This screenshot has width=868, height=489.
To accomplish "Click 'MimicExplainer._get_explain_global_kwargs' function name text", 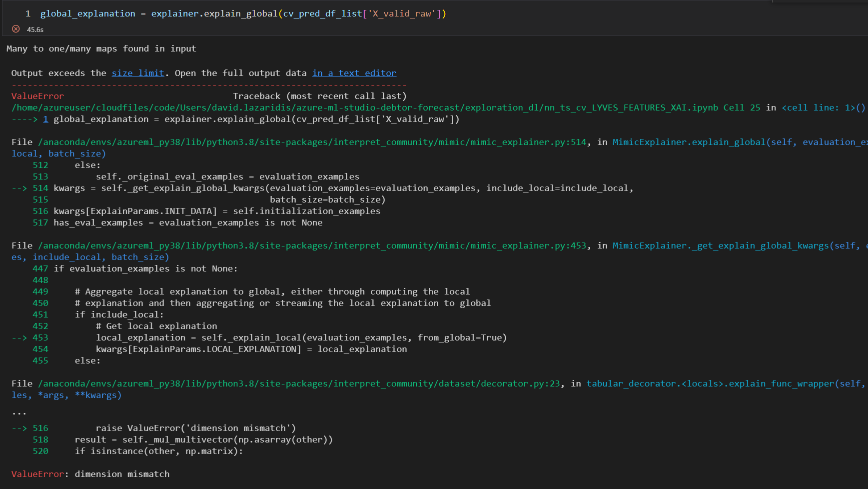I will coord(721,245).
